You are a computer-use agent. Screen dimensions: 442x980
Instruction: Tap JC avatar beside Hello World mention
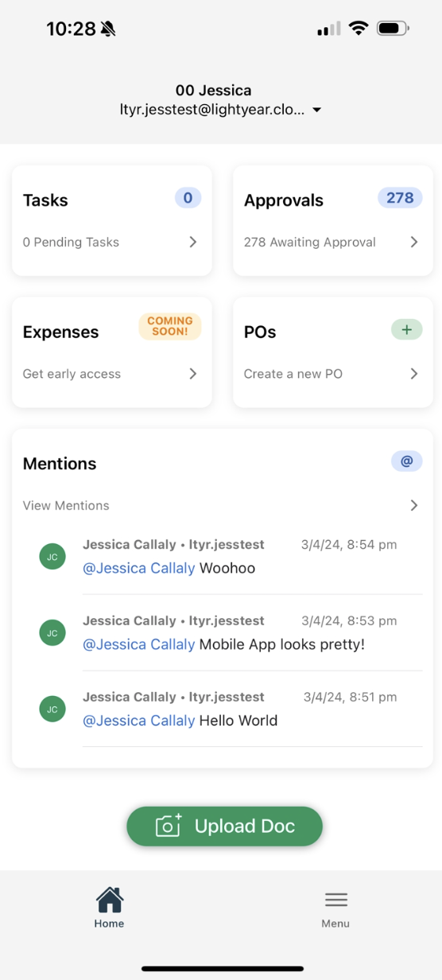[x=52, y=709]
